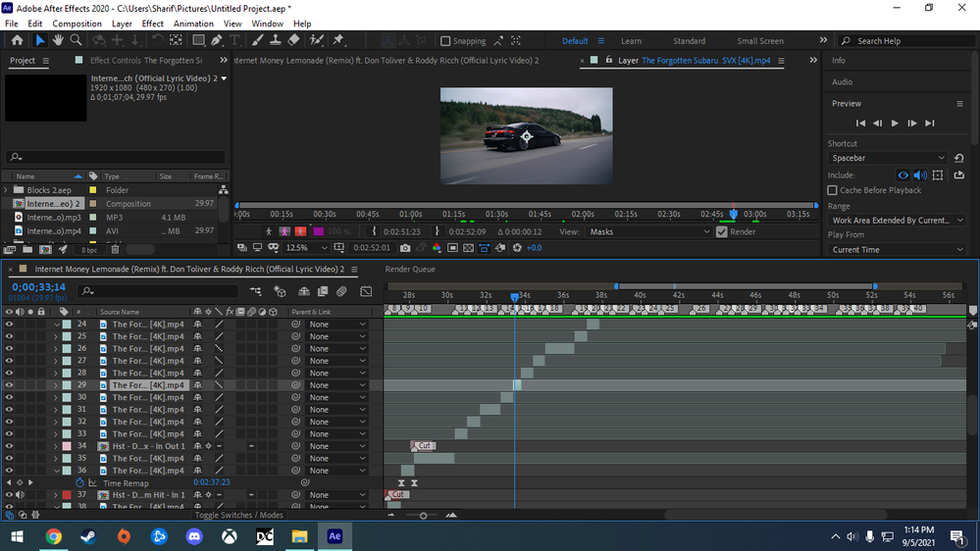
Task: Collapse layer 36 properties twirl
Action: click(x=56, y=471)
